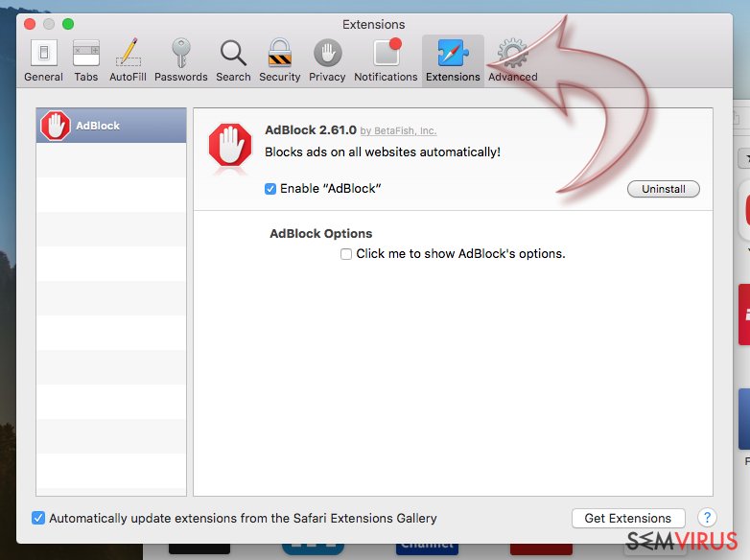This screenshot has width=750, height=560.
Task: Click the AdBlock 2.61.0 title text
Action: pos(311,130)
